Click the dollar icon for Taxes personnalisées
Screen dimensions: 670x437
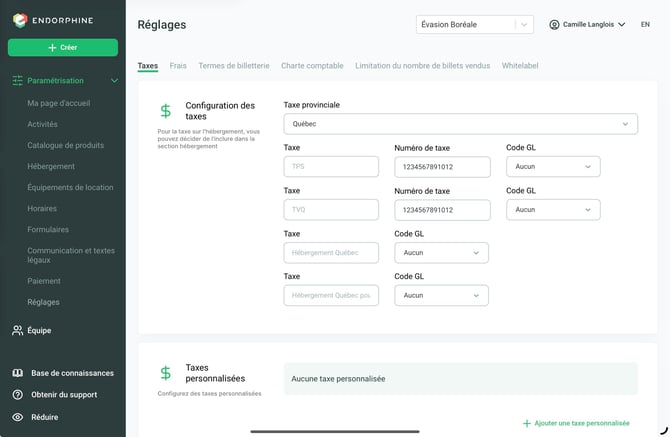point(165,373)
